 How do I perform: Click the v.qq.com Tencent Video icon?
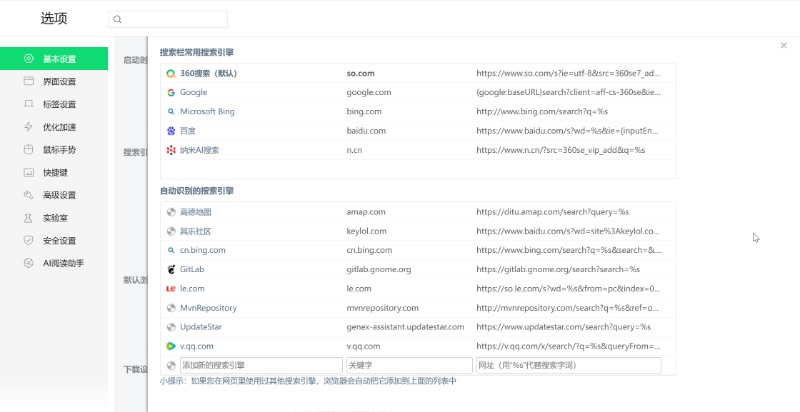coord(171,346)
